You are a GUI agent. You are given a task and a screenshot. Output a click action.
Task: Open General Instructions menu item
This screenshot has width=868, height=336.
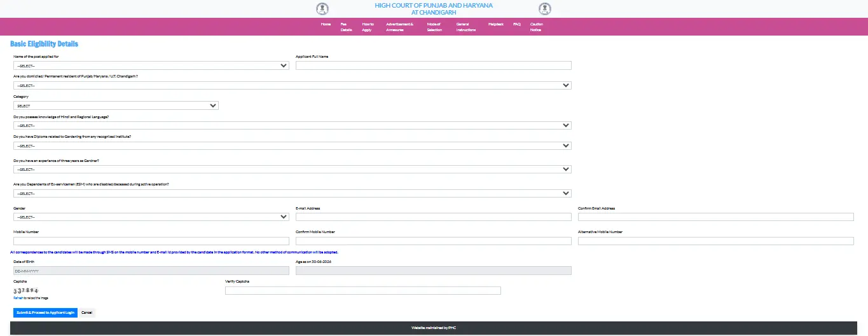[465, 27]
